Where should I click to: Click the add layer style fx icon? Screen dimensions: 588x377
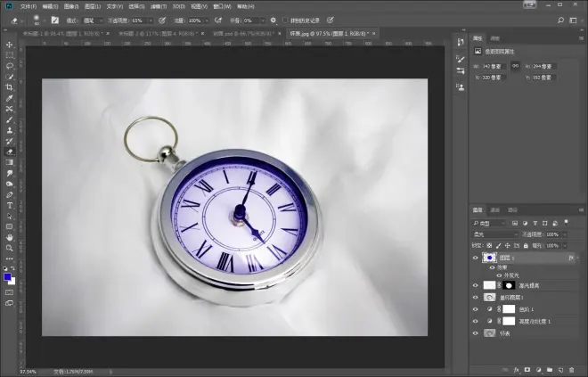pos(517,370)
